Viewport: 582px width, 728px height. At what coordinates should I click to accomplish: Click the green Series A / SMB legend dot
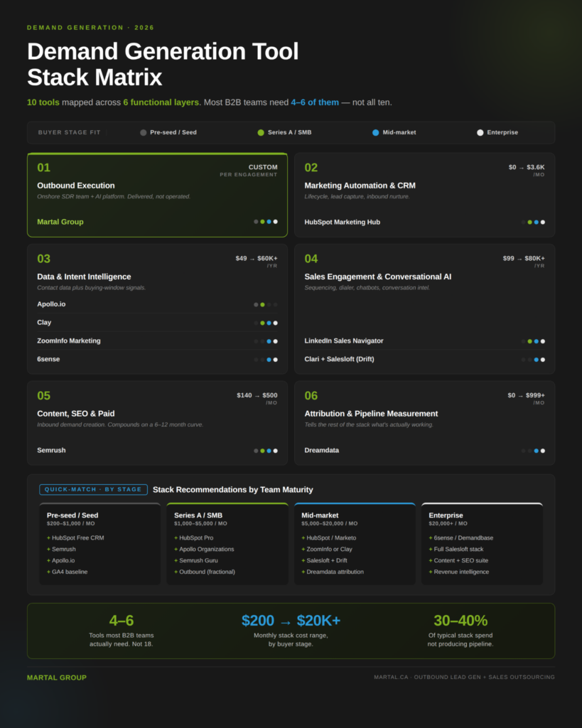(261, 133)
